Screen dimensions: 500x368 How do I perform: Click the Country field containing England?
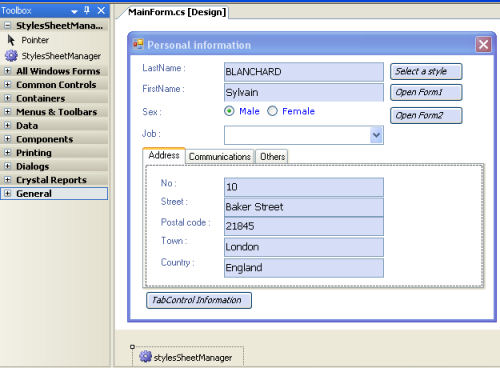point(304,268)
